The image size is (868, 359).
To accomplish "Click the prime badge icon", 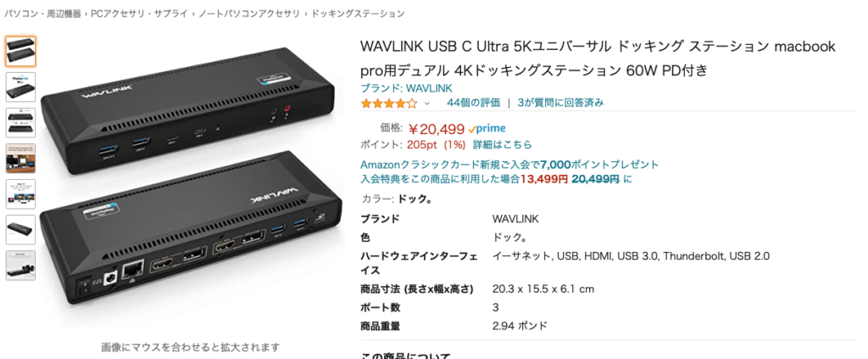I will point(487,128).
